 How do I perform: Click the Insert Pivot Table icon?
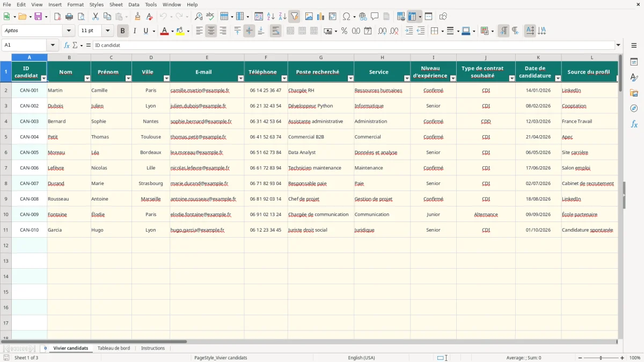(333, 17)
